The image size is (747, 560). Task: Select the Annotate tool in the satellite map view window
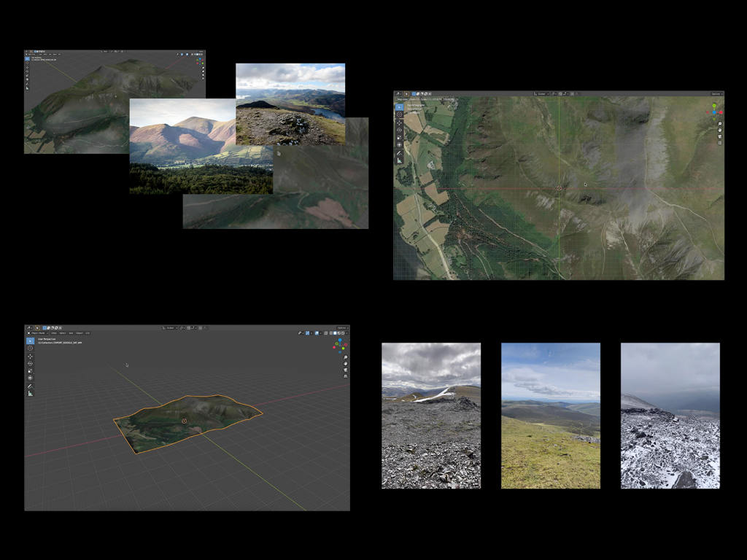pos(399,153)
